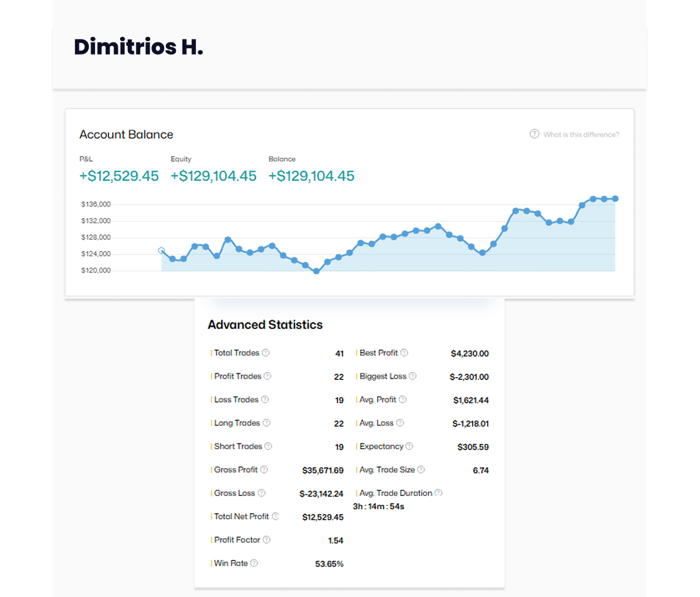700x597 pixels.
Task: Click the P&L value +$12,529.45
Action: 119,176
